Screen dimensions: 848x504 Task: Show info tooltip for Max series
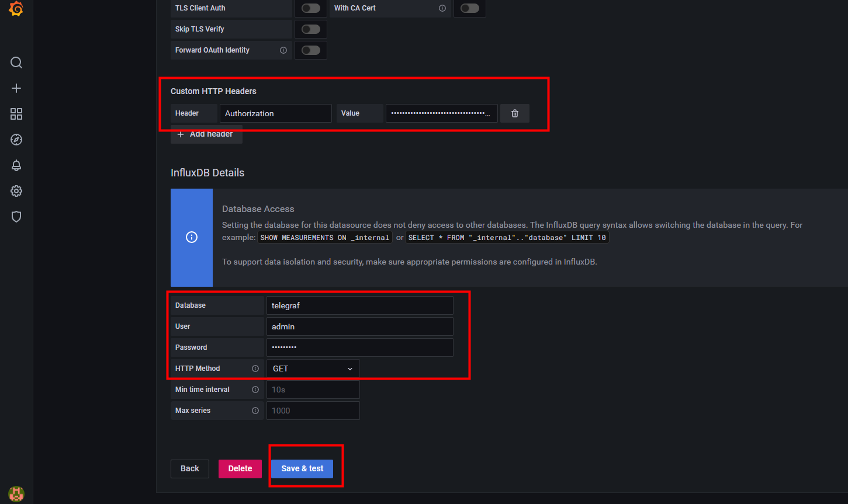pos(255,411)
